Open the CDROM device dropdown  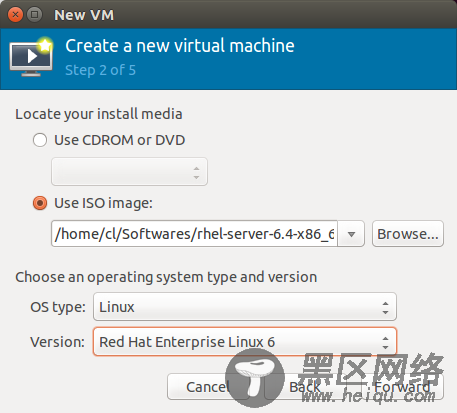(129, 172)
